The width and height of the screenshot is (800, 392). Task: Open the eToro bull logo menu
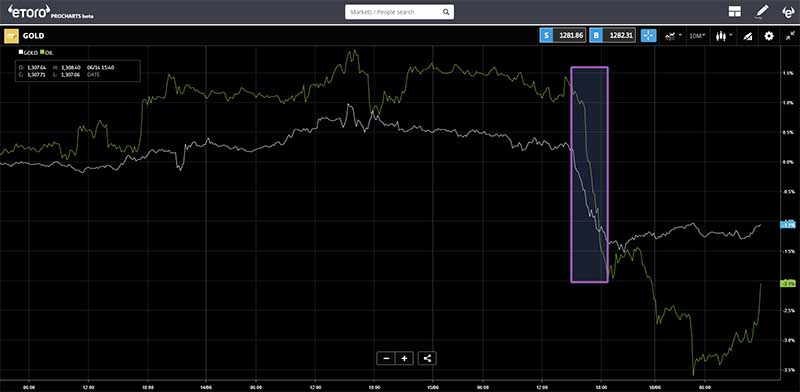(x=788, y=11)
